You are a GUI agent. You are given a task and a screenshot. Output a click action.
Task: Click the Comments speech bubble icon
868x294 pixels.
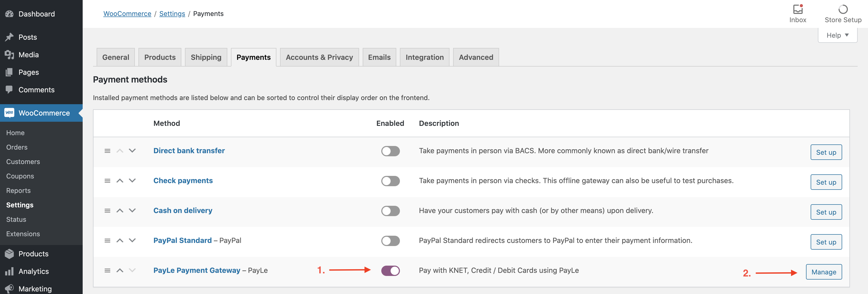coord(10,89)
